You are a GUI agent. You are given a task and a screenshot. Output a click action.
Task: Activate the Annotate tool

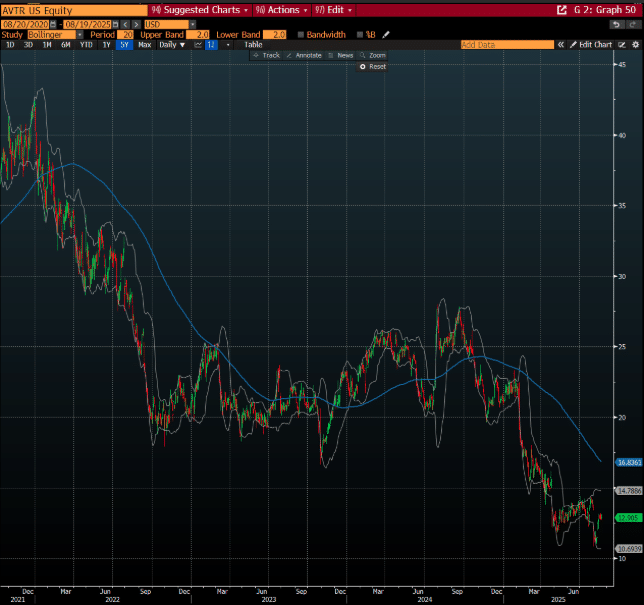point(304,55)
